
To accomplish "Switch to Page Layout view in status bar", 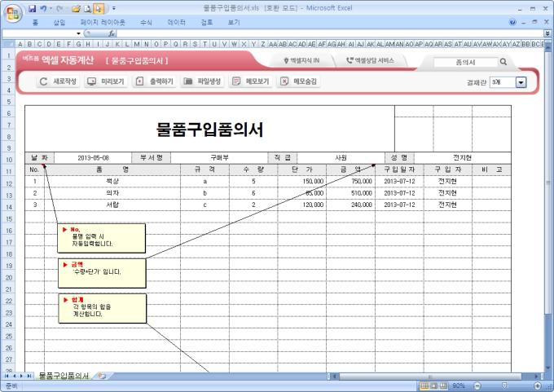I will [x=433, y=385].
